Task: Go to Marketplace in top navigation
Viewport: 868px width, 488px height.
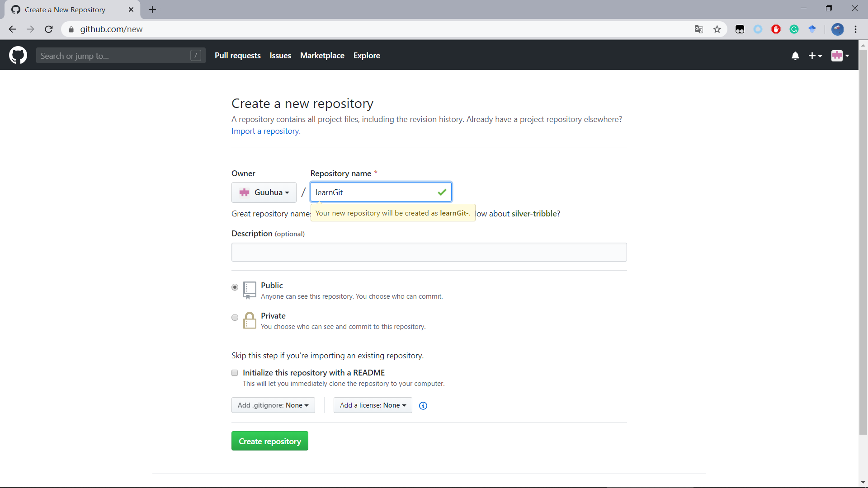Action: 322,56
